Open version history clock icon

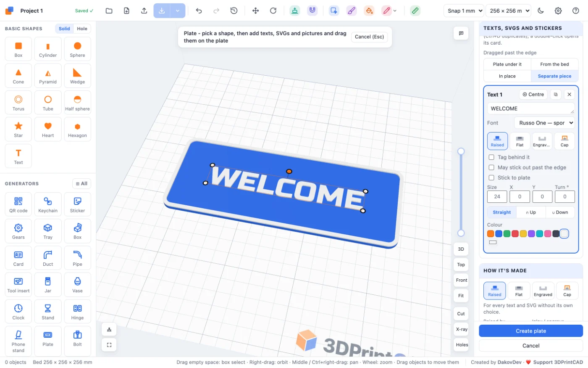point(234,11)
